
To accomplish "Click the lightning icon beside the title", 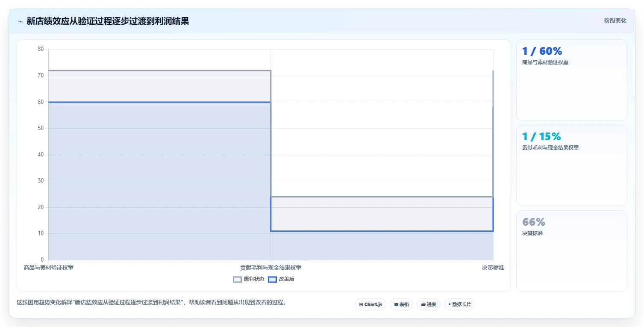I will tap(20, 21).
